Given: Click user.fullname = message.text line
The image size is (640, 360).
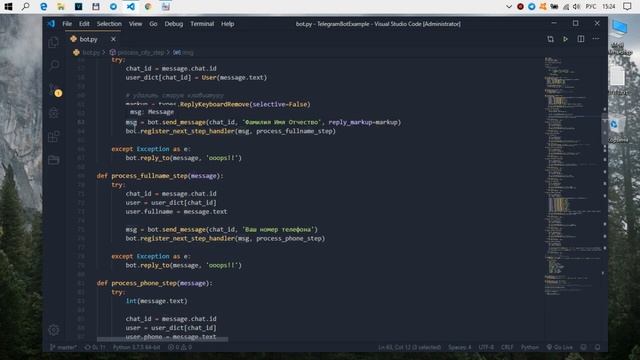Looking at the screenshot, I should click(176, 212).
